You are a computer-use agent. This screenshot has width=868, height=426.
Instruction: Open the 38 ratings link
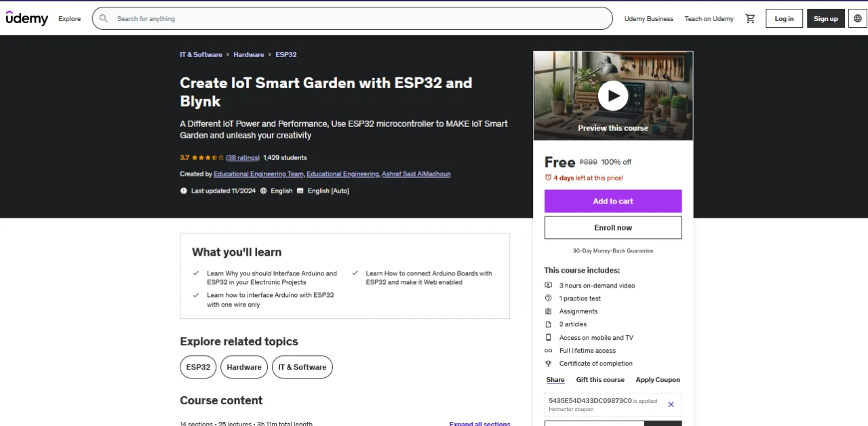pyautogui.click(x=243, y=157)
